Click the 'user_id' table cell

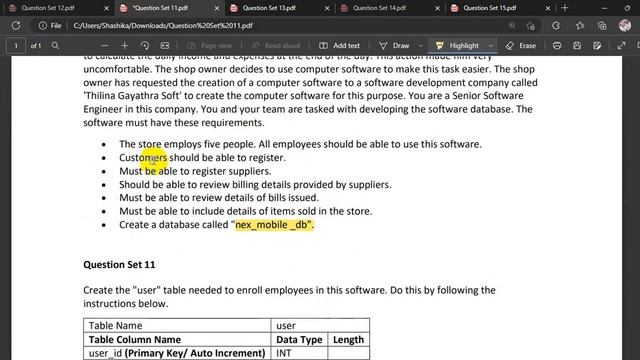tap(177, 353)
